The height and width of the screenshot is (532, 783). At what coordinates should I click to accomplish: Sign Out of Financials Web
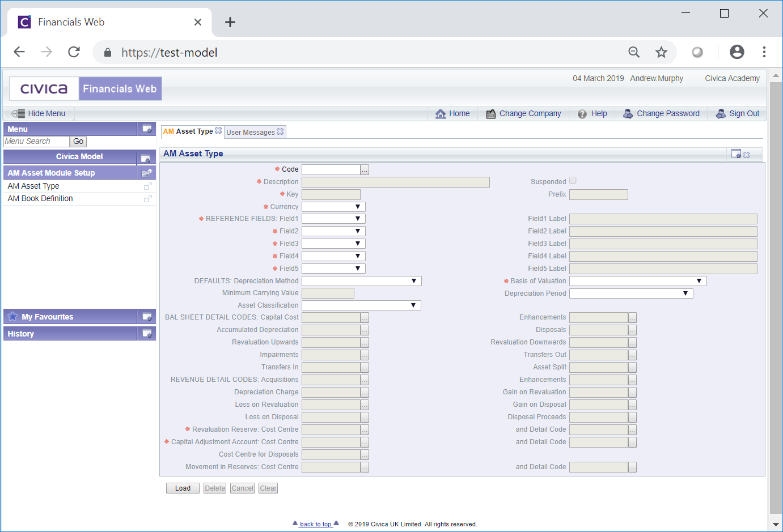738,113
